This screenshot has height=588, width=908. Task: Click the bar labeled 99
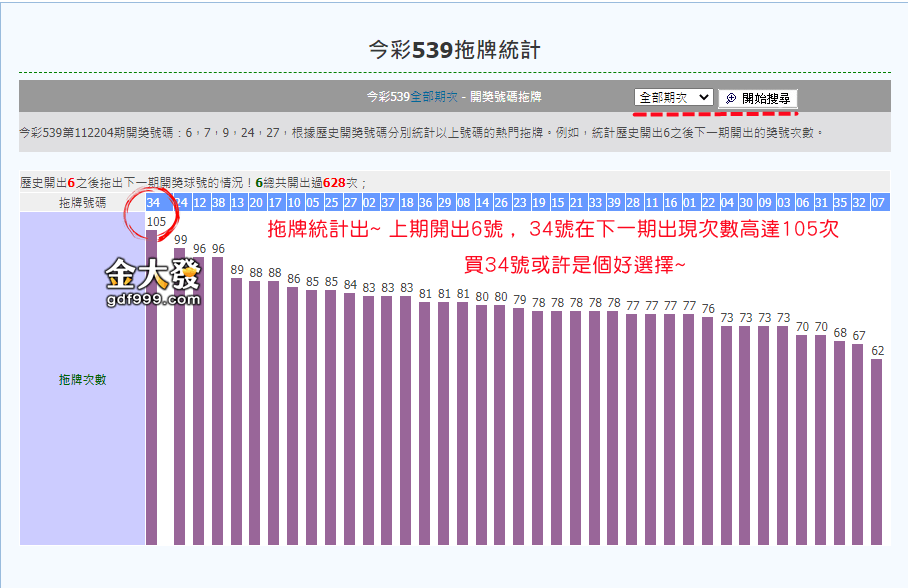tap(181, 400)
